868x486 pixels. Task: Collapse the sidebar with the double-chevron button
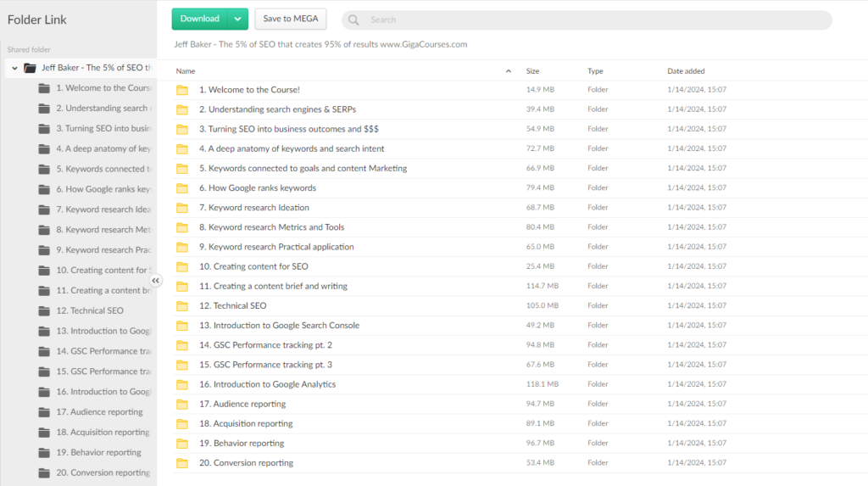[156, 281]
